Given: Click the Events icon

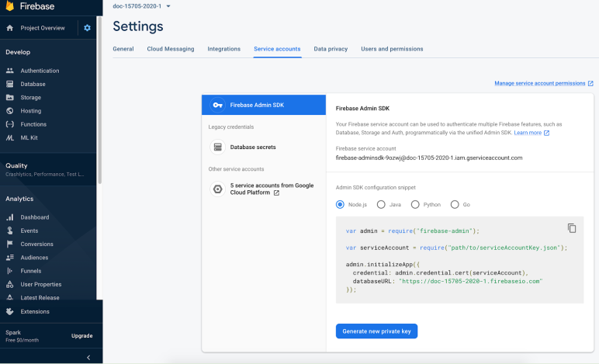Looking at the screenshot, I should coord(10,231).
